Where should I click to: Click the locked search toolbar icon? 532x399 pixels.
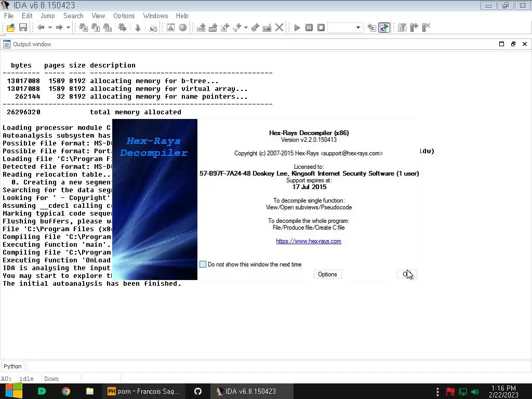tap(153, 28)
